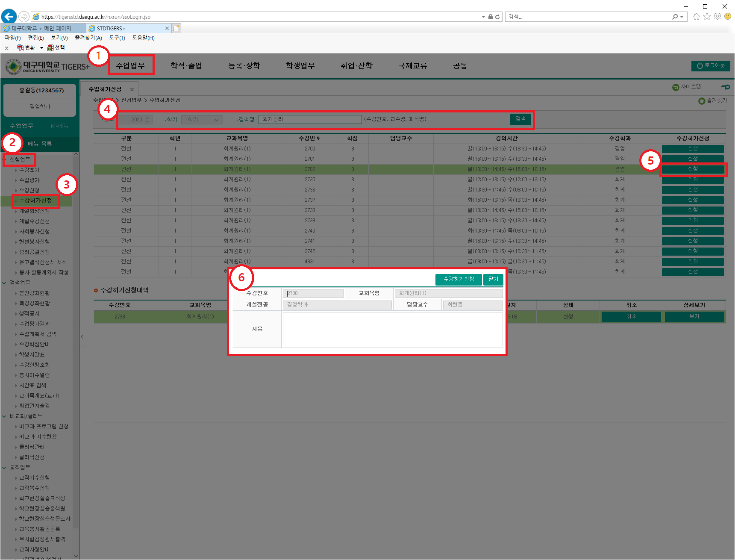This screenshot has height=560, width=735.
Task: Open the 학적·졸업 top menu
Action: coord(186,66)
